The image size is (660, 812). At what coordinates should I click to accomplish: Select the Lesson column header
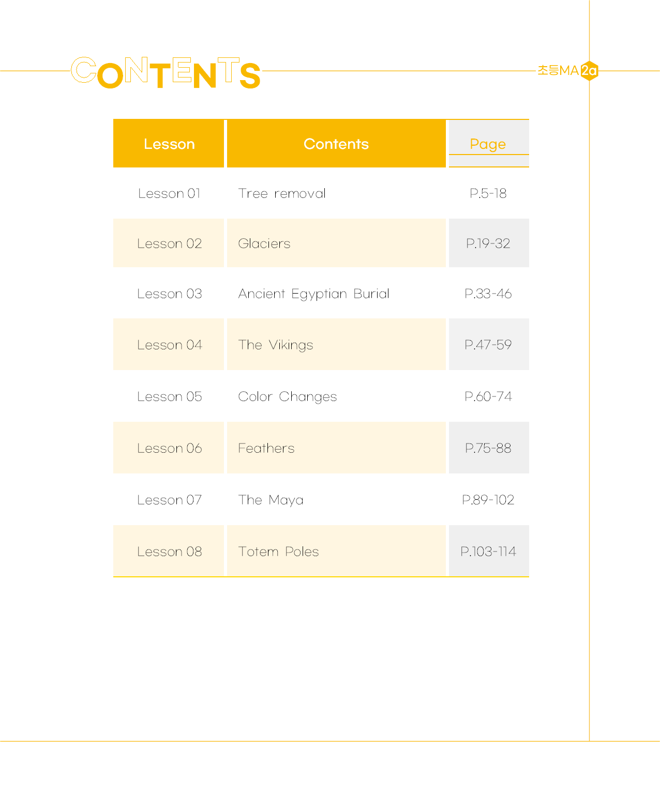pos(169,144)
